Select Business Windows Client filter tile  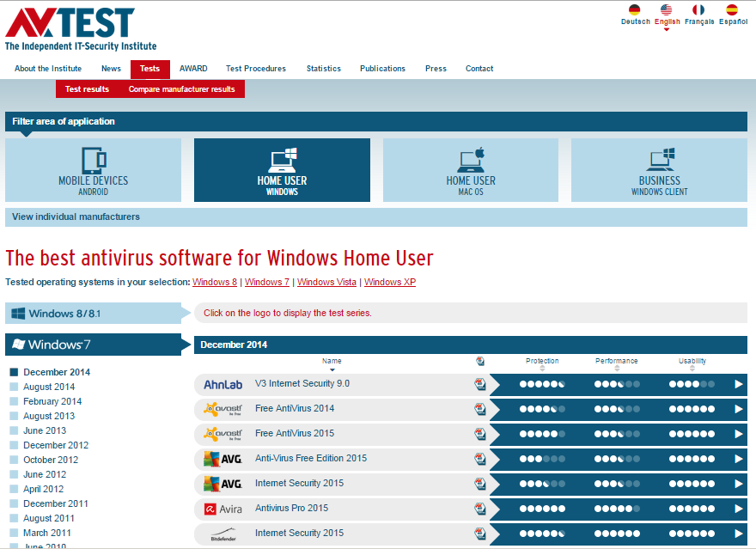click(659, 170)
